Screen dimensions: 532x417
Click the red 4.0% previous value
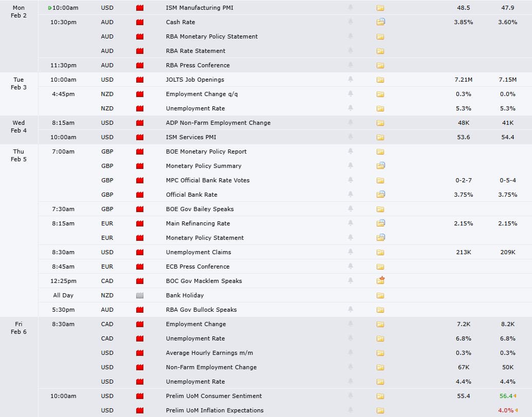click(506, 410)
